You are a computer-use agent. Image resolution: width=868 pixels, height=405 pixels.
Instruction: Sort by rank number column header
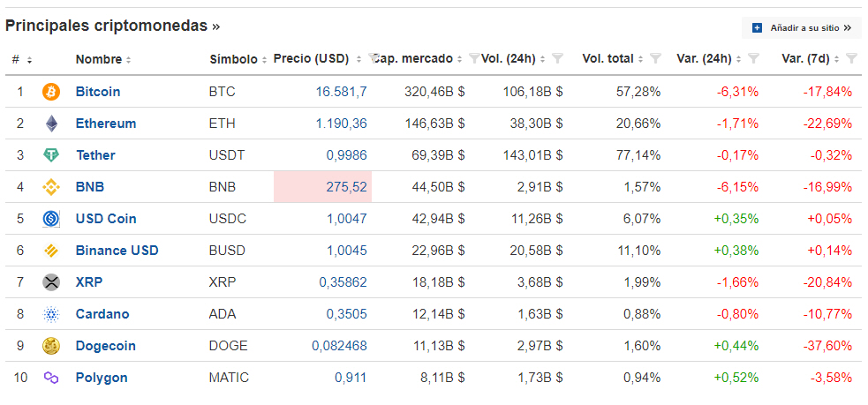coord(22,59)
